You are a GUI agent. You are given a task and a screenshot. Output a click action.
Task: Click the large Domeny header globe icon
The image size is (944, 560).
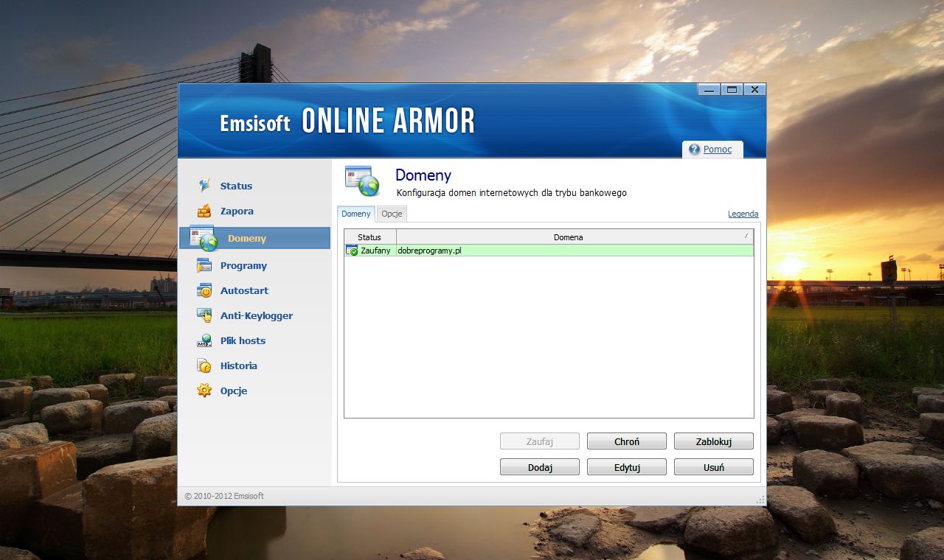tap(362, 181)
